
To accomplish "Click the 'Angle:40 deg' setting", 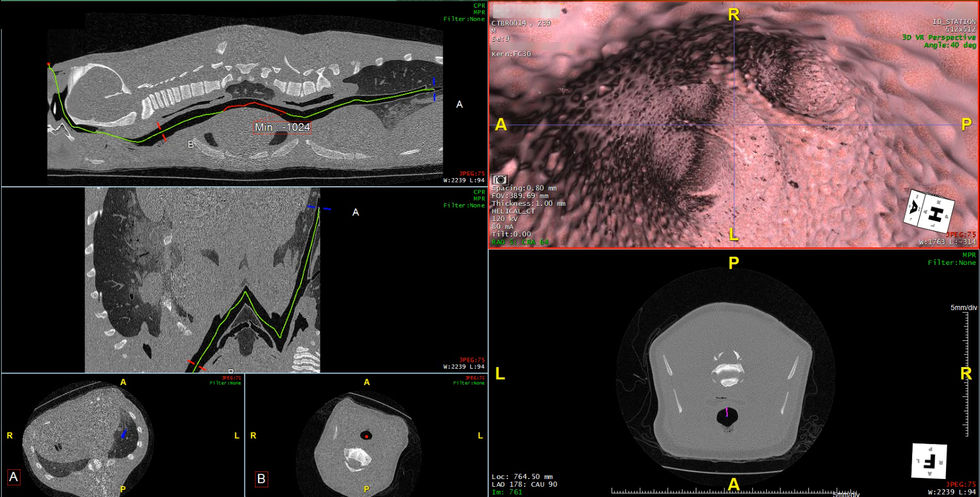I will tap(949, 45).
